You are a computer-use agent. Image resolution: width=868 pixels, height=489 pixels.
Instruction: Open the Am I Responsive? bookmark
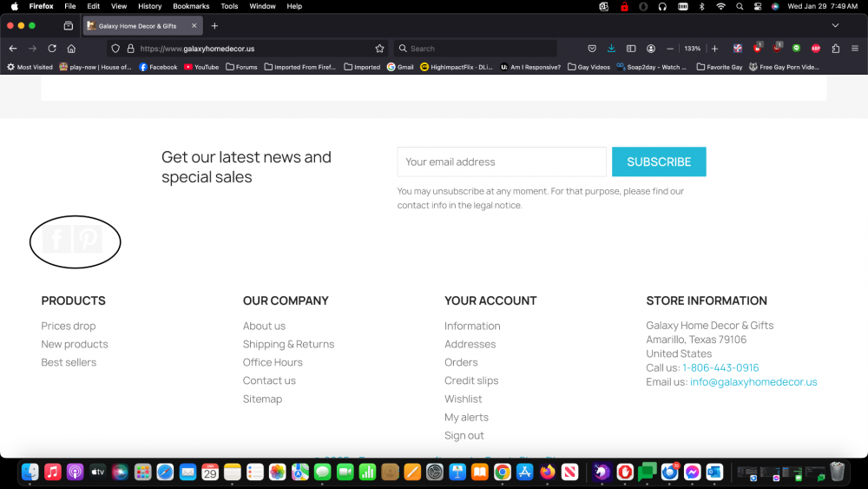[530, 67]
